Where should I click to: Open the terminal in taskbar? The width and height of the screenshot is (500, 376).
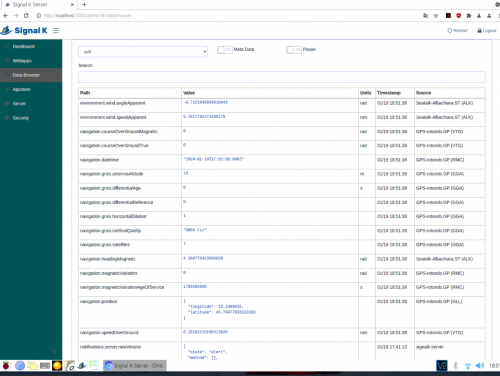(x=45, y=366)
